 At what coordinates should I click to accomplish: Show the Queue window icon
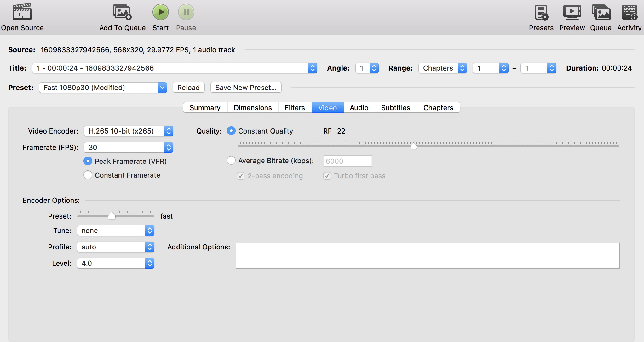click(x=601, y=13)
